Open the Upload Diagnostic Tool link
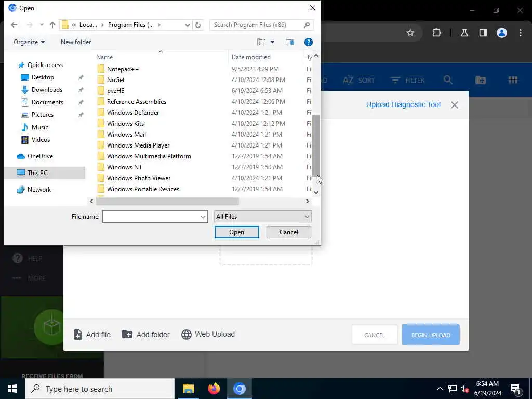The image size is (532, 399). [403, 104]
